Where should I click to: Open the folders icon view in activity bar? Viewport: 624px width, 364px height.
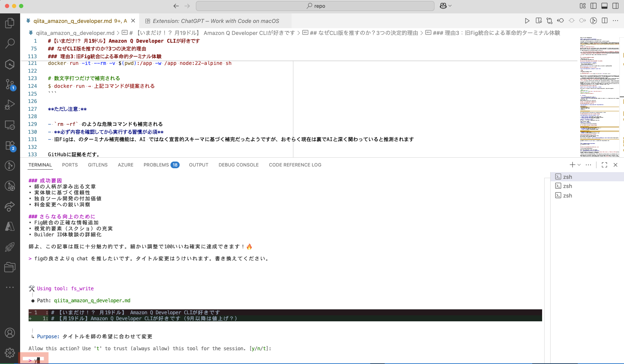pos(10,267)
